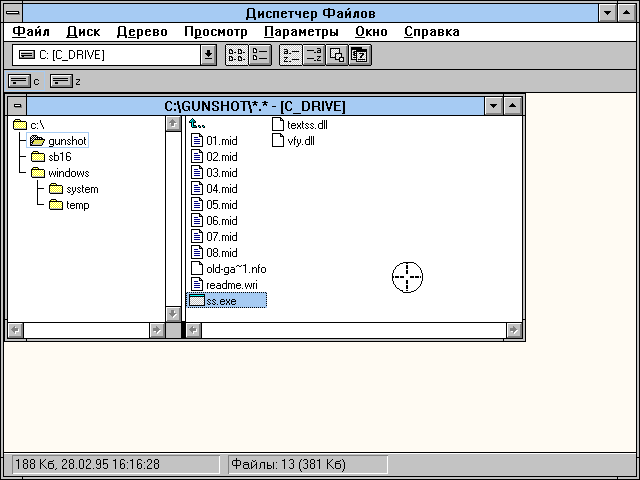
Task: Open the Параметры menu
Action: (301, 31)
